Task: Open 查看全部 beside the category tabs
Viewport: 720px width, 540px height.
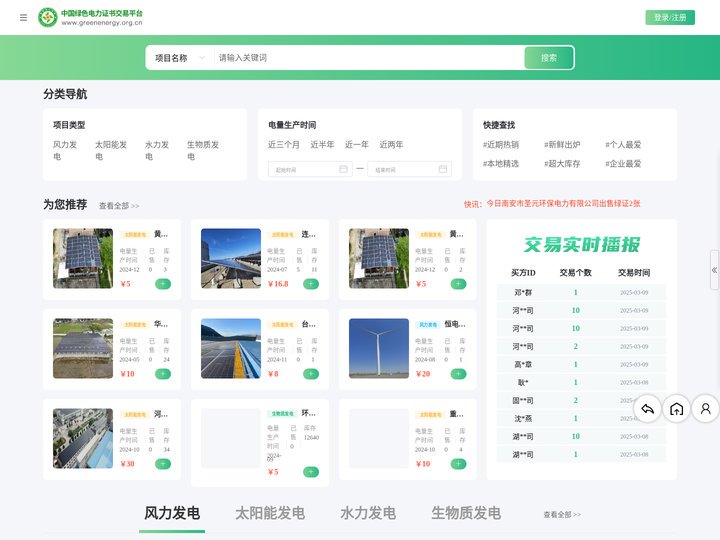Action: 562,515
